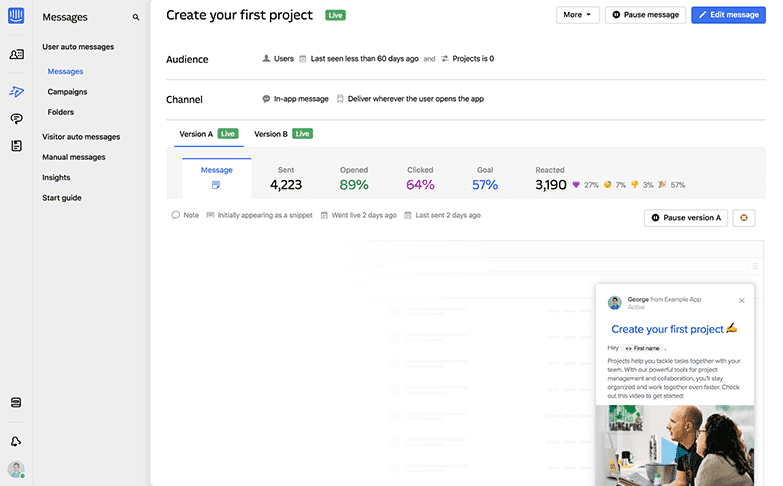Click the user avatar at bottom left
Image resolution: width=783 pixels, height=486 pixels.
(x=16, y=469)
